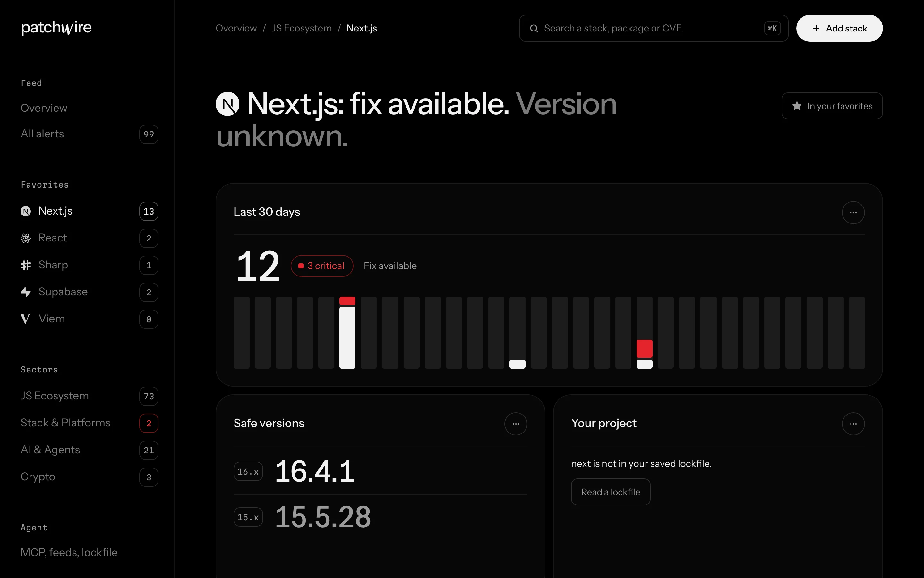
Task: Open All alerts in sidebar
Action: pyautogui.click(x=89, y=134)
